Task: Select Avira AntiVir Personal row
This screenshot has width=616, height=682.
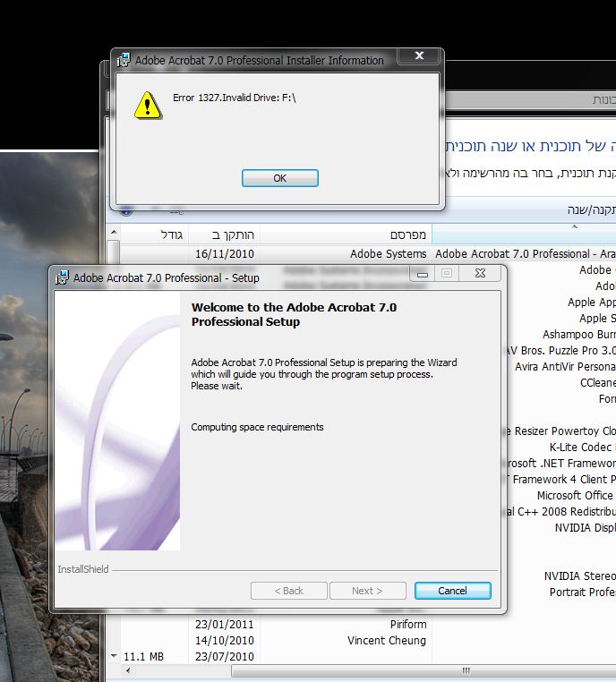Action: (565, 366)
